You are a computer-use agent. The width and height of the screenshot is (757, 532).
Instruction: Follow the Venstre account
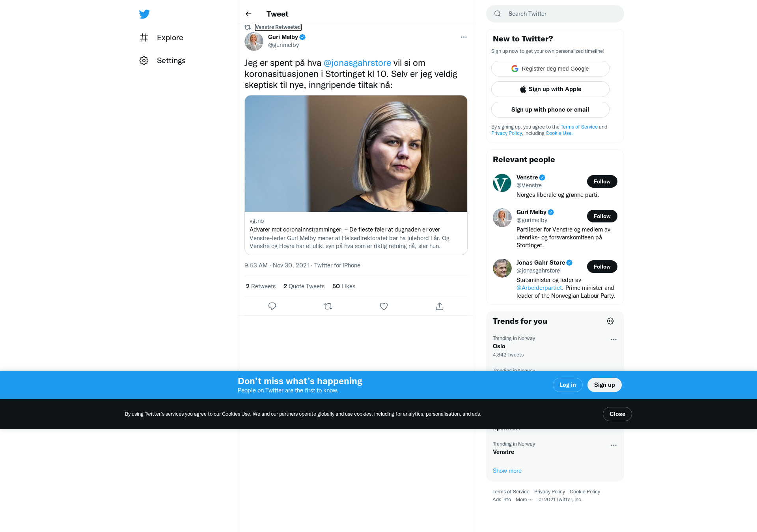click(x=602, y=181)
